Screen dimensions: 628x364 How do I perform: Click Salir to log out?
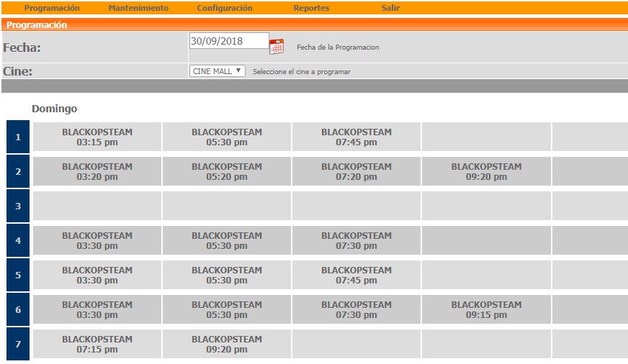pyautogui.click(x=390, y=8)
